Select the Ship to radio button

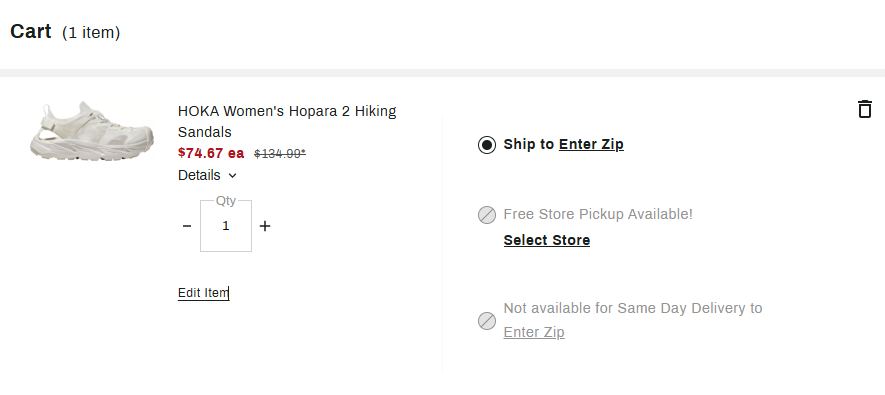point(487,145)
